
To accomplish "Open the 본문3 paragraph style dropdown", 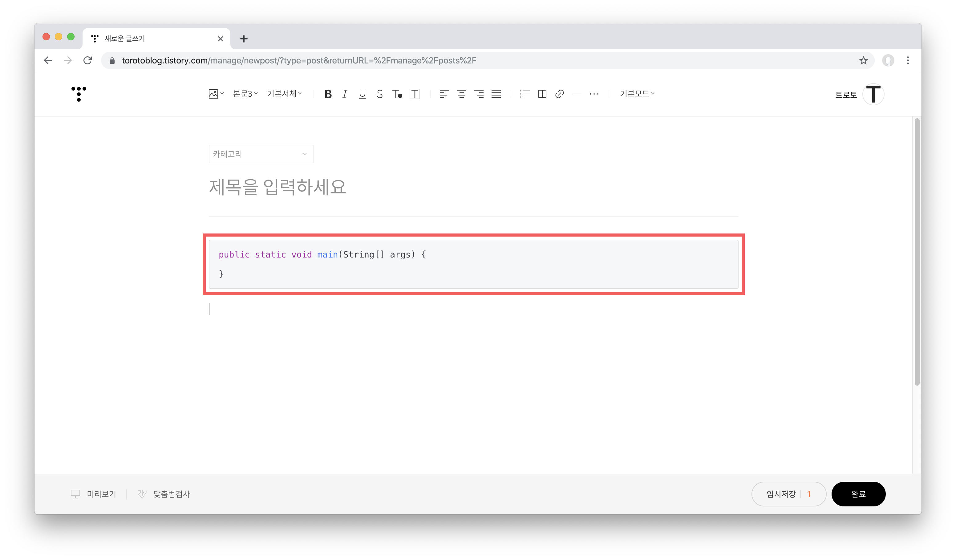I will pyautogui.click(x=245, y=94).
